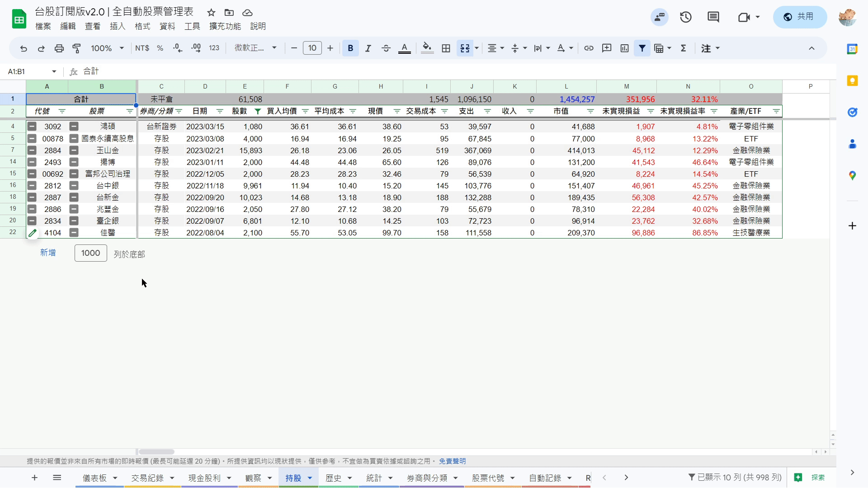Open the fill color picker
This screenshot has width=868, height=488.
pyautogui.click(x=427, y=48)
